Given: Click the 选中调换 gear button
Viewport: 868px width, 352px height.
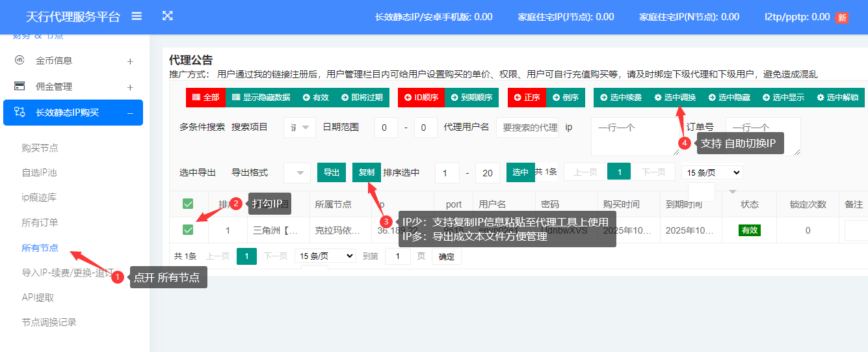Looking at the screenshot, I should [x=675, y=98].
